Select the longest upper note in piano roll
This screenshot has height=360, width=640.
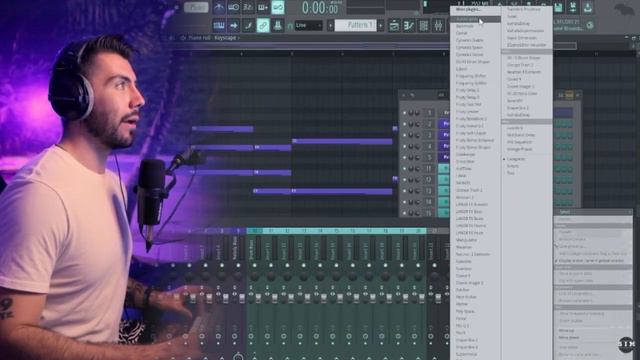pos(342,141)
